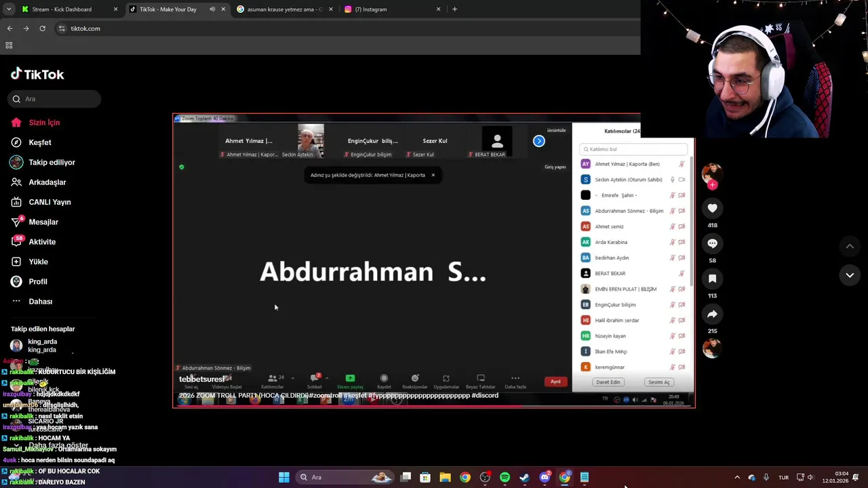This screenshot has height=488, width=868.
Task: Go to previous video with up arrow
Action: tap(850, 246)
